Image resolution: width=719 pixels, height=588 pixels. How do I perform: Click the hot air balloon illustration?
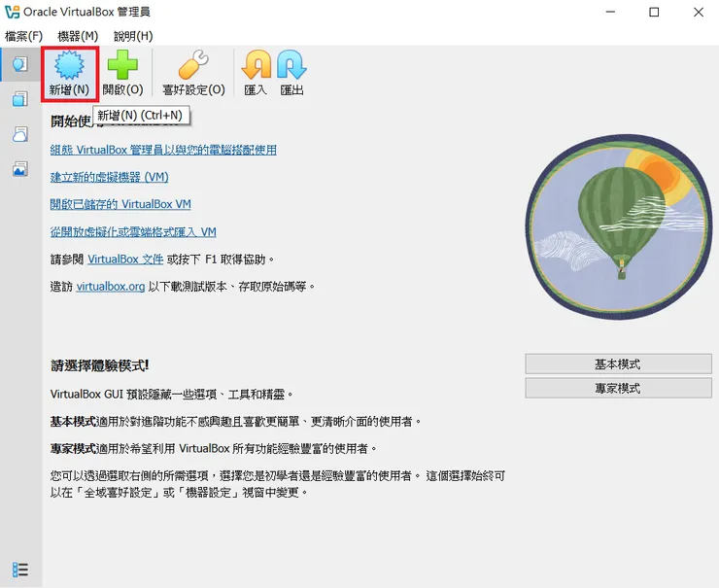(619, 226)
